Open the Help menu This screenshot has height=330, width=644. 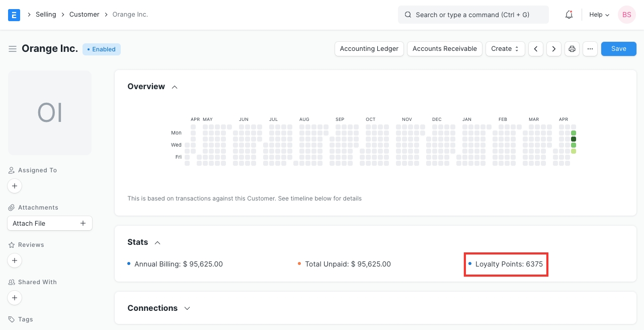tap(599, 15)
